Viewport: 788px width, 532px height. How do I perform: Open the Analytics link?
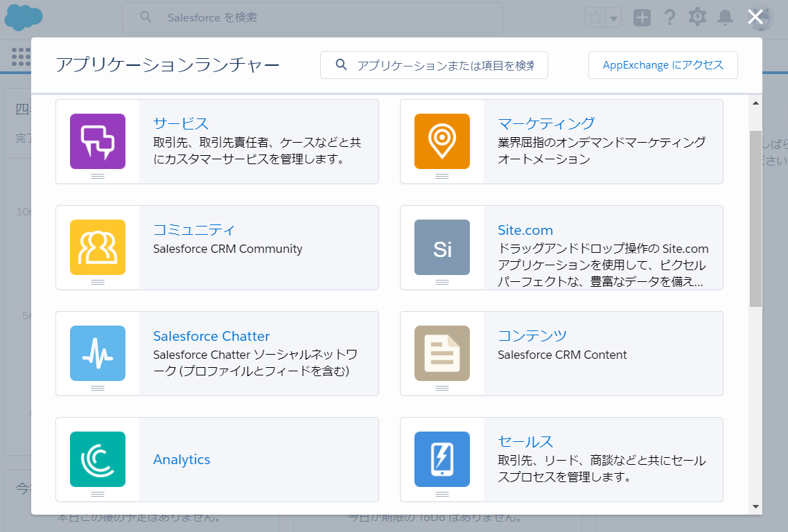point(182,460)
